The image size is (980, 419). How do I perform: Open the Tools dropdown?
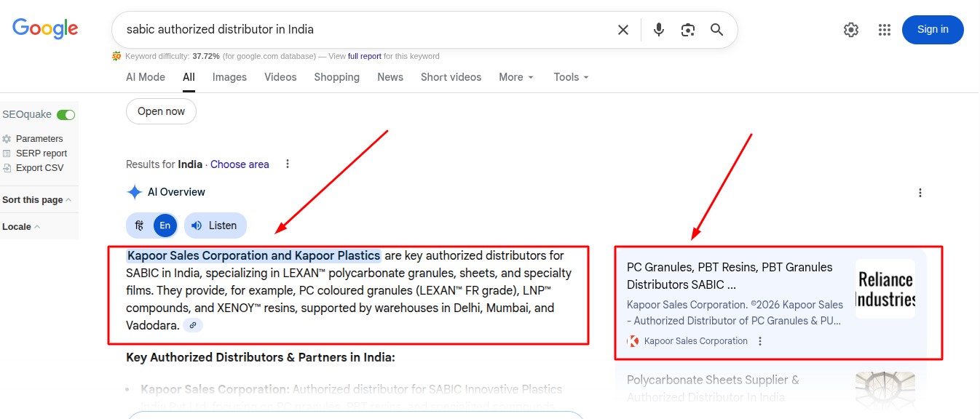[x=570, y=77]
